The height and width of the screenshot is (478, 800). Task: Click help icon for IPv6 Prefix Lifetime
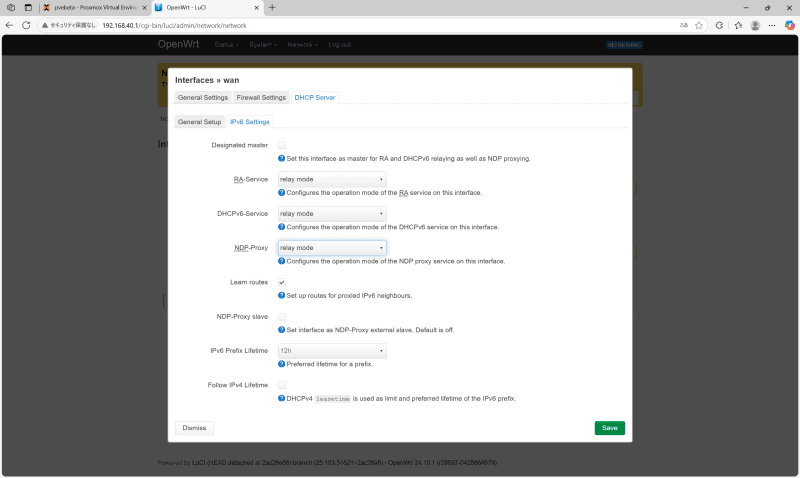281,364
